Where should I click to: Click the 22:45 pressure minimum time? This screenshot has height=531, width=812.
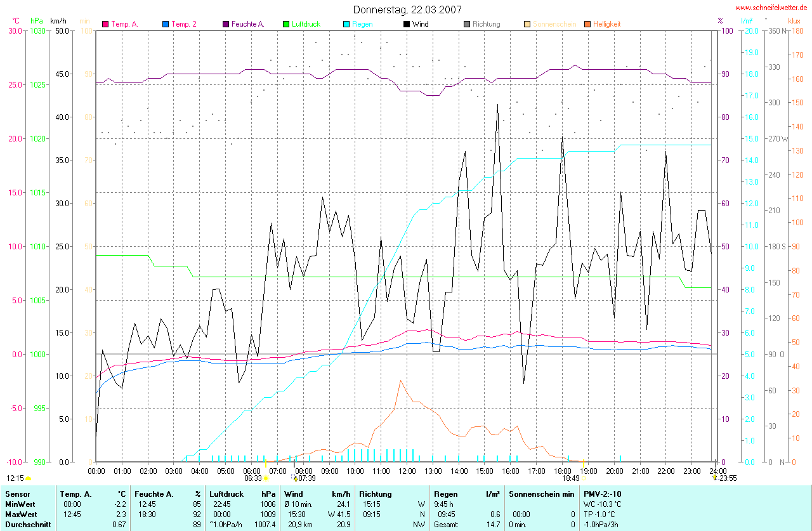(x=222, y=504)
